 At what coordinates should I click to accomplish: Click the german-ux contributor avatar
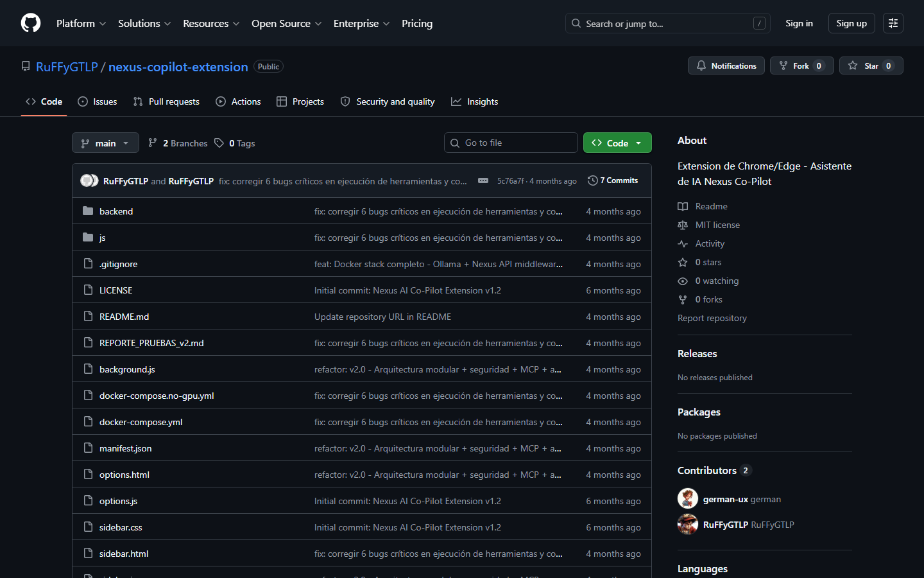[688, 498]
